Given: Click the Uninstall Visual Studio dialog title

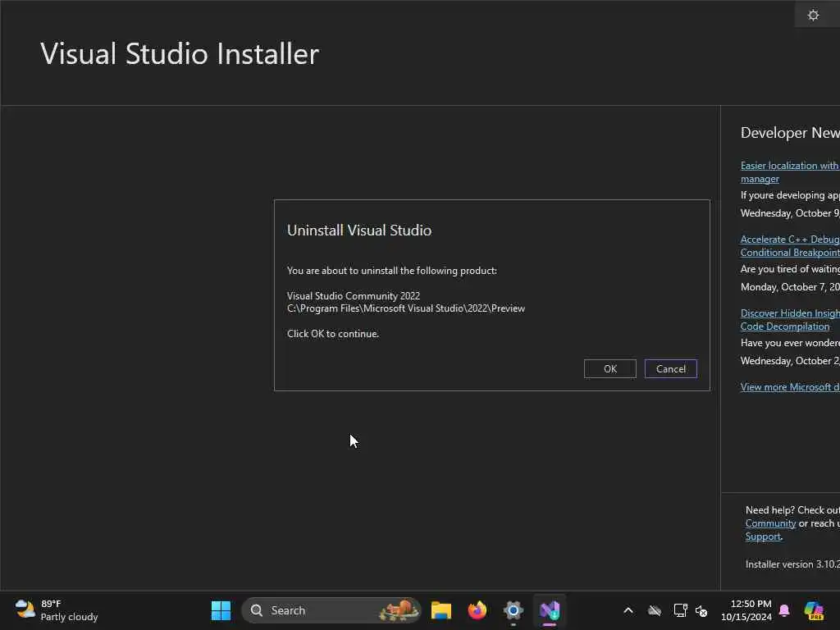Looking at the screenshot, I should (x=359, y=231).
